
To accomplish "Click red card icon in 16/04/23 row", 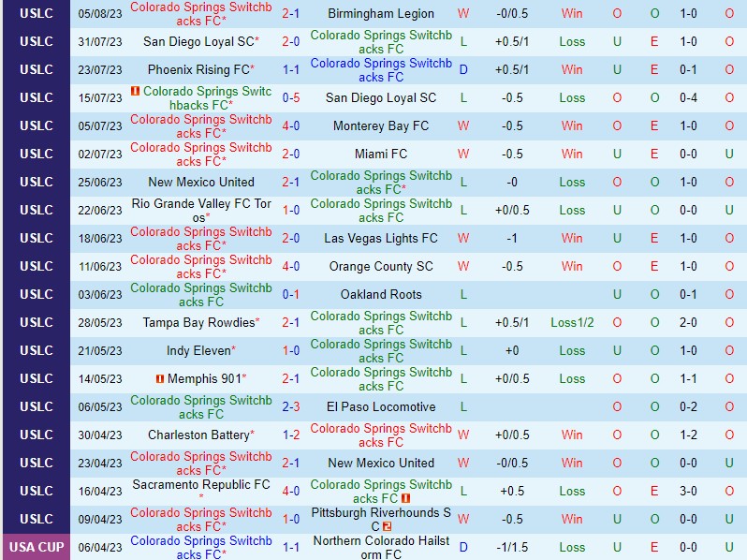I will click(406, 498).
